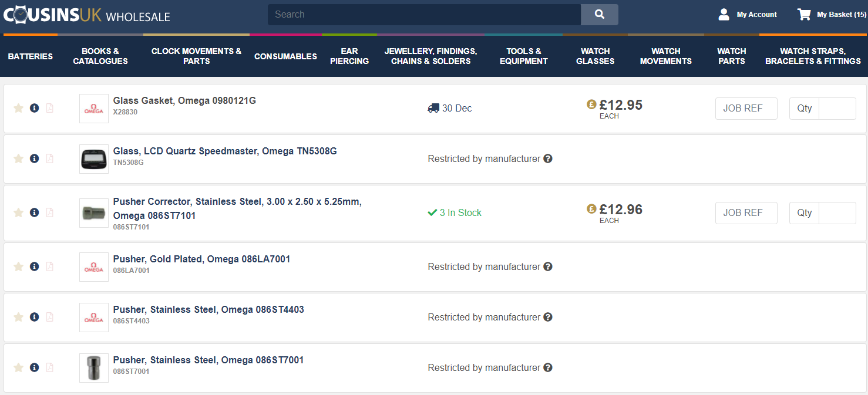Open PDF document icon for Glass Gasket
This screenshot has width=868, height=395.
(49, 108)
